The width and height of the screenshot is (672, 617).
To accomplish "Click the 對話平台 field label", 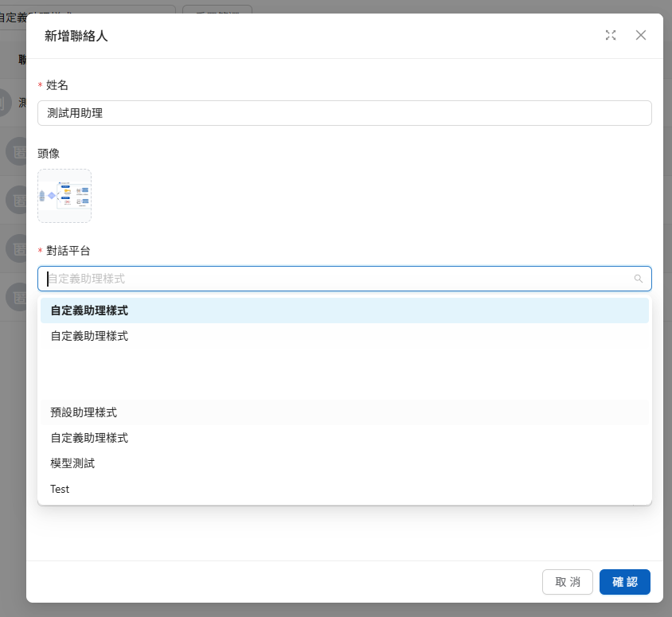I will pyautogui.click(x=68, y=251).
